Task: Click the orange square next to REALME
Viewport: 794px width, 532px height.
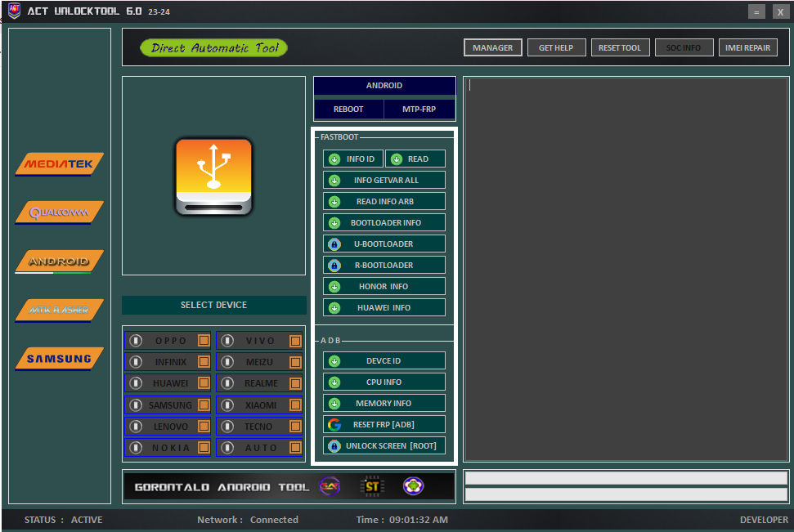Action: coord(295,384)
